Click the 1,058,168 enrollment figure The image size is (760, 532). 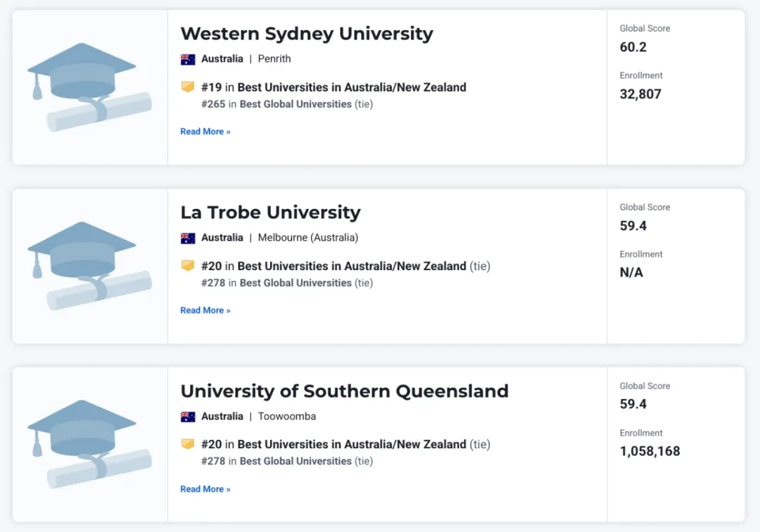tap(650, 451)
